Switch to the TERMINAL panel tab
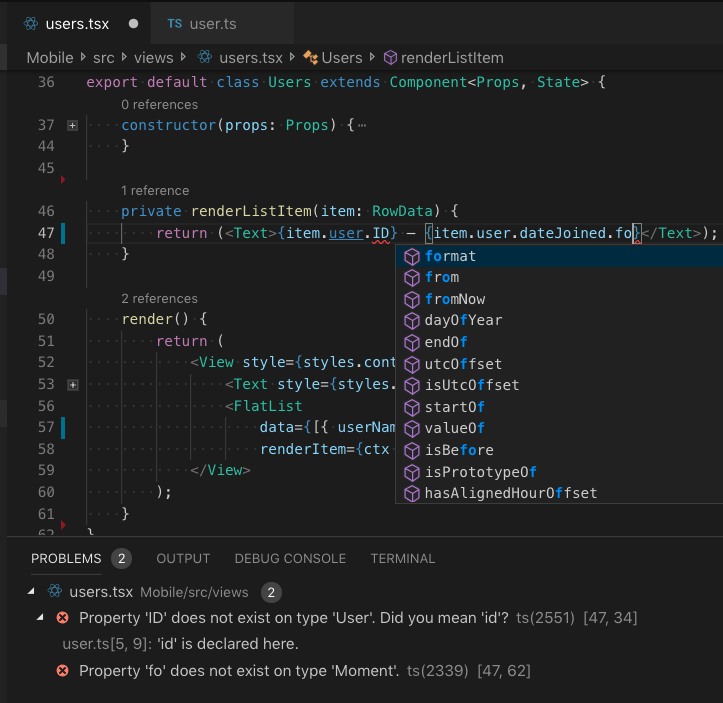Screen dimensions: 723x703 pyautogui.click(x=403, y=558)
